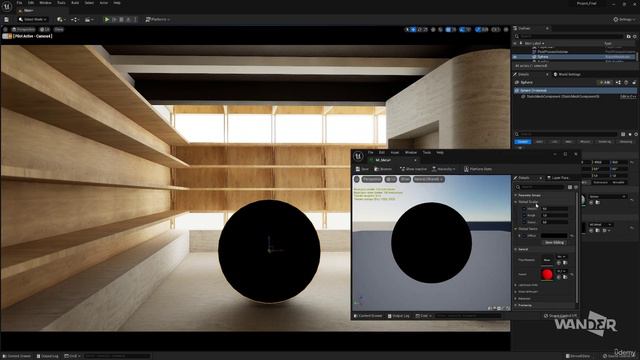Open the Perspective view mode dropdown in main viewport

coord(23,29)
